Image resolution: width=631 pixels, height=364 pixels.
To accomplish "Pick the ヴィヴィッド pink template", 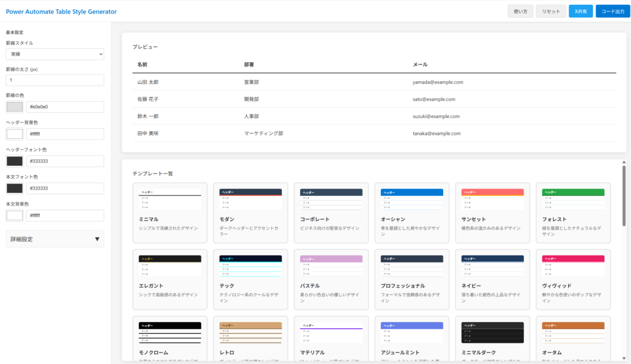I will 573,279.
